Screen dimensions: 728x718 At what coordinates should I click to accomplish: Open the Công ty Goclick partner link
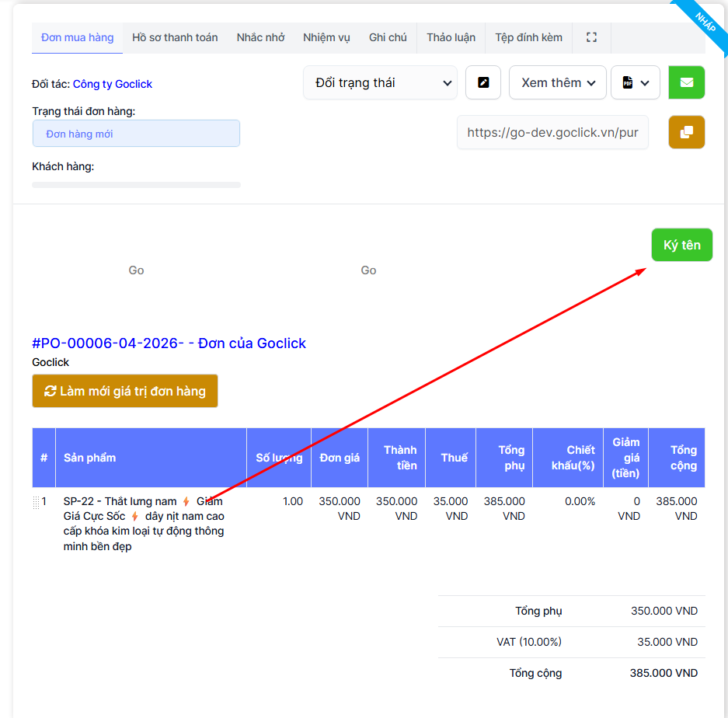(113, 84)
